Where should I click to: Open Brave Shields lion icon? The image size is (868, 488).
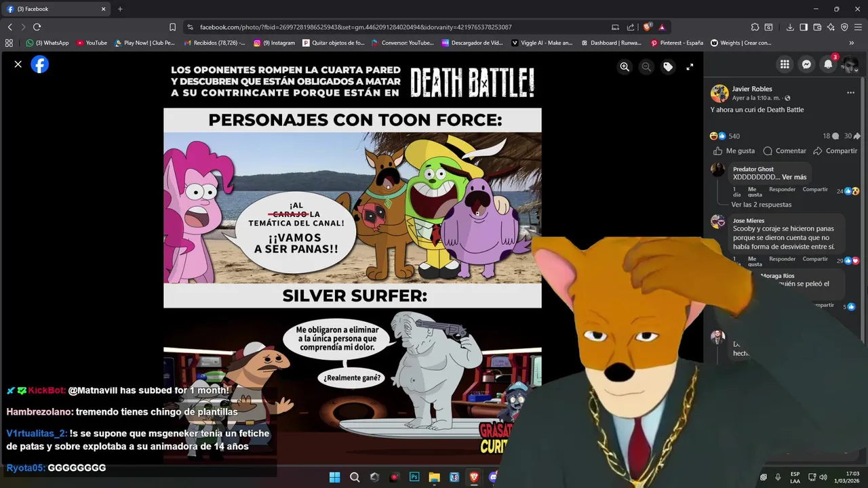click(647, 27)
